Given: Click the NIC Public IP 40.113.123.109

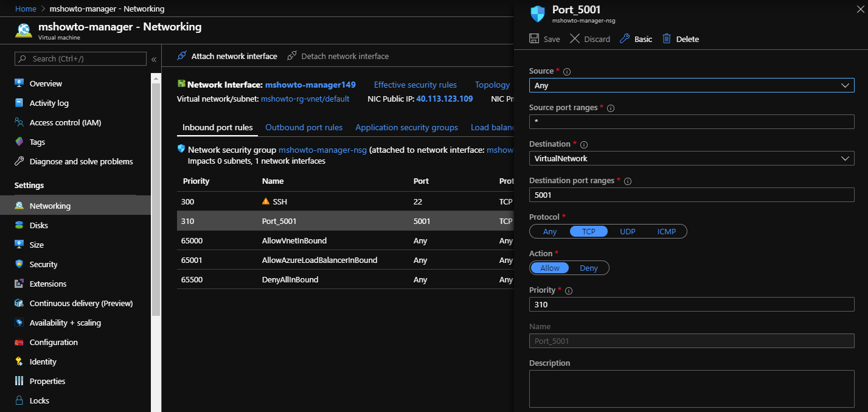Looking at the screenshot, I should tap(444, 99).
